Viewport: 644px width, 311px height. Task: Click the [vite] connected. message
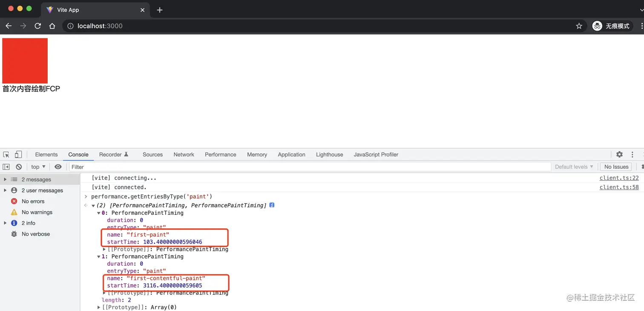pos(119,187)
